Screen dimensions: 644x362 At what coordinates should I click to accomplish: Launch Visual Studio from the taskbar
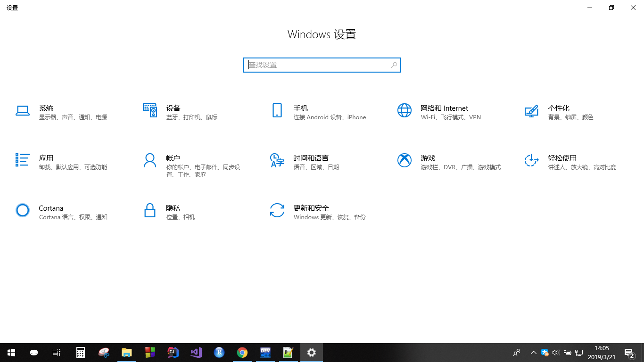click(196, 353)
